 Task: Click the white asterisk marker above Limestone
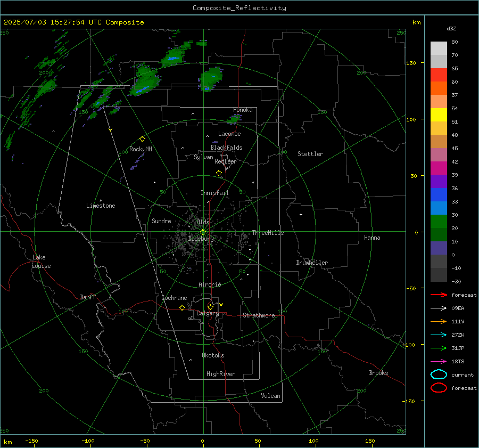coord(101,201)
